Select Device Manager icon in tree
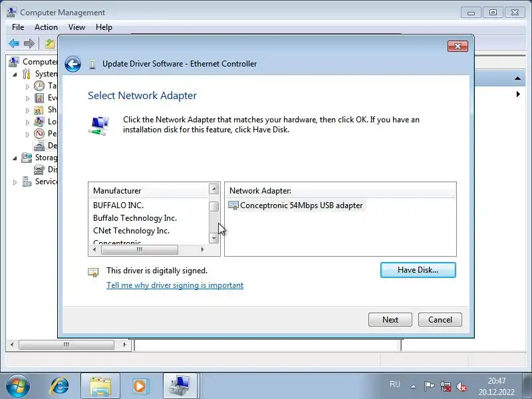Image resolution: width=532 pixels, height=399 pixels. (39, 146)
